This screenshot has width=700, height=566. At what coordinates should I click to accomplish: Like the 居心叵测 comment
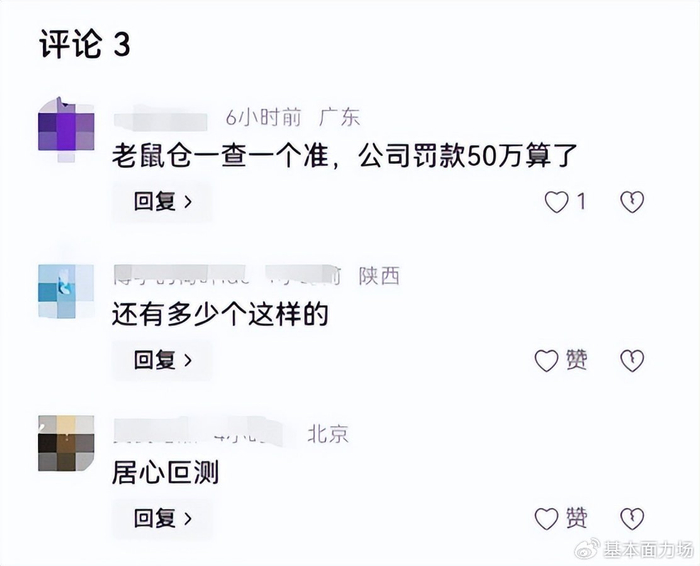pyautogui.click(x=547, y=518)
